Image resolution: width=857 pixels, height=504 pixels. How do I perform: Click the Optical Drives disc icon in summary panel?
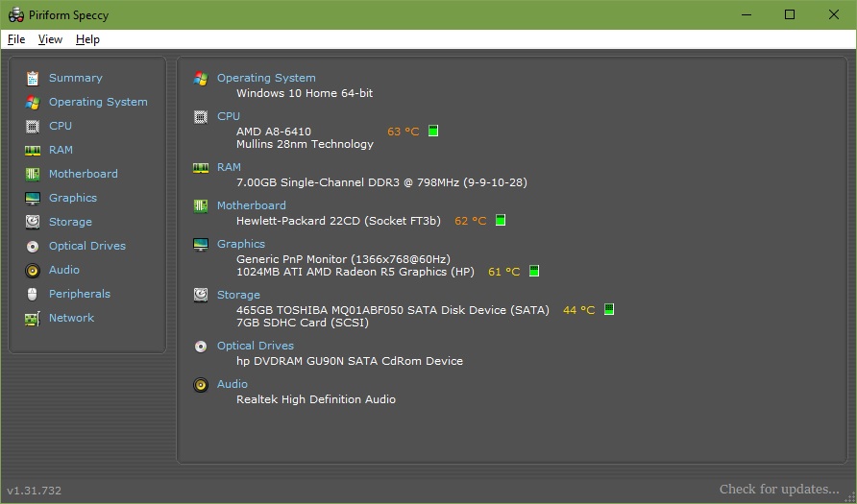[x=201, y=347]
